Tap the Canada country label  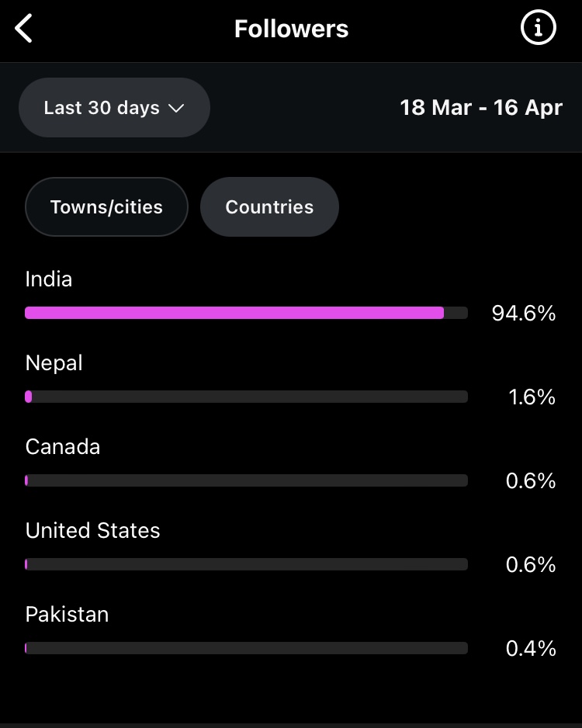pos(63,447)
